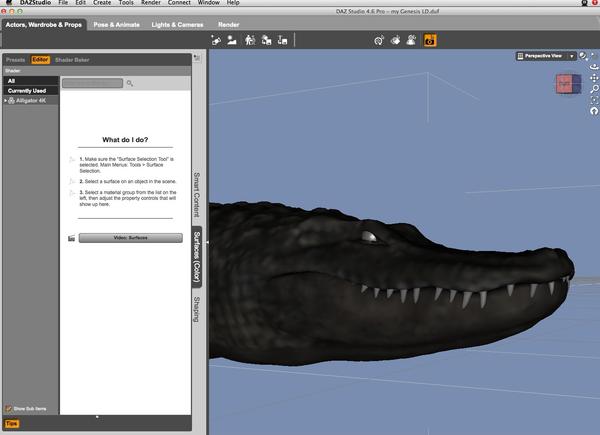Click the Video: Surfaces button
The height and width of the screenshot is (435, 600).
(130, 238)
